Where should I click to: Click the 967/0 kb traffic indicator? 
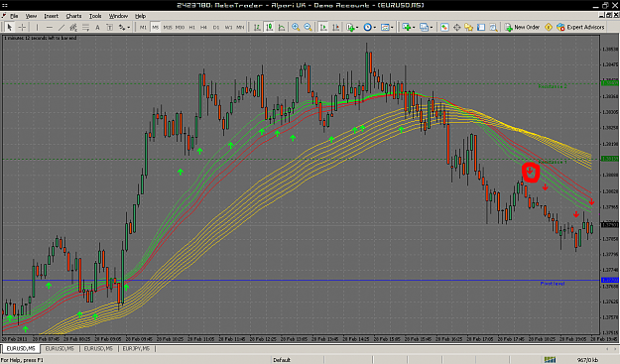point(587,360)
